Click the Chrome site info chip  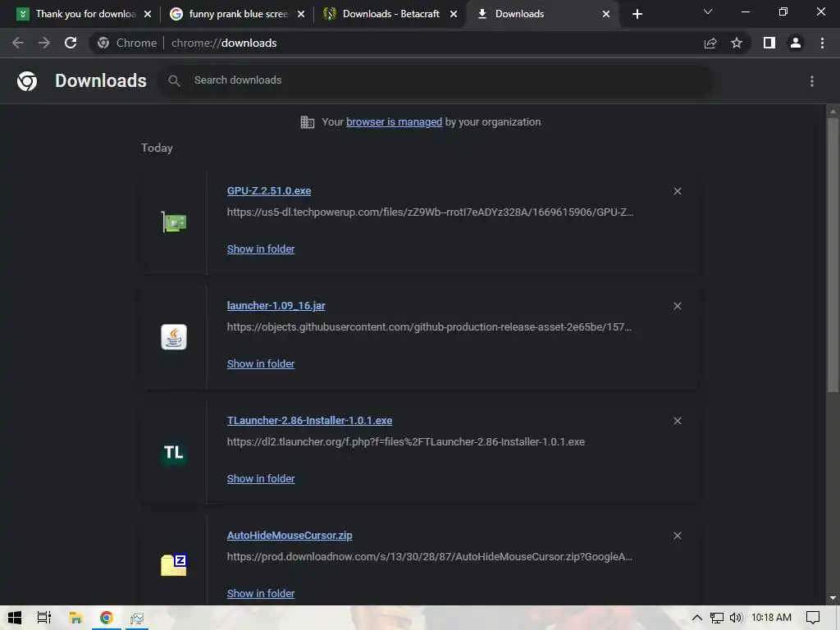click(x=127, y=43)
